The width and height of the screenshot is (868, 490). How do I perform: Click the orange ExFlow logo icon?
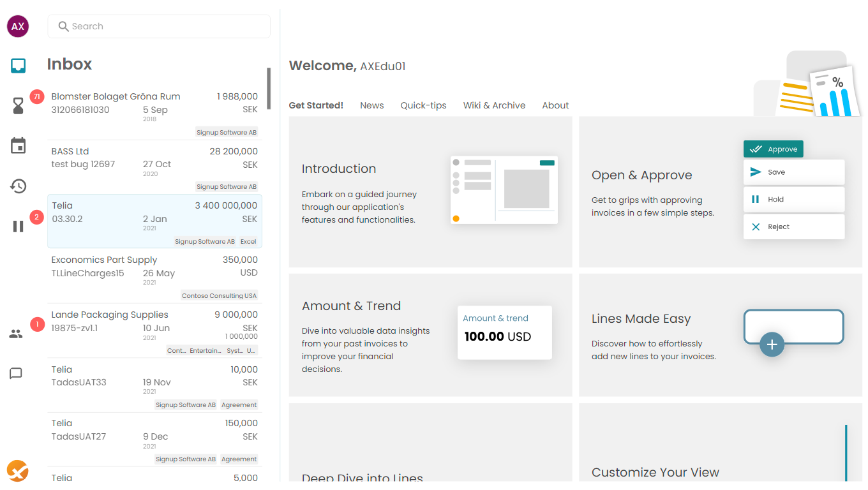click(x=18, y=471)
